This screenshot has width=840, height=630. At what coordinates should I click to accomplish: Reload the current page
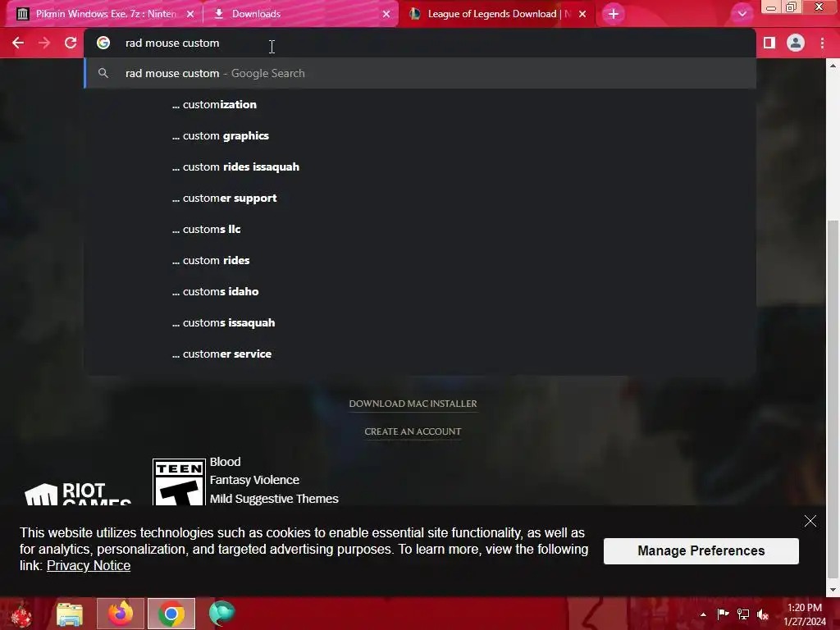pos(71,43)
